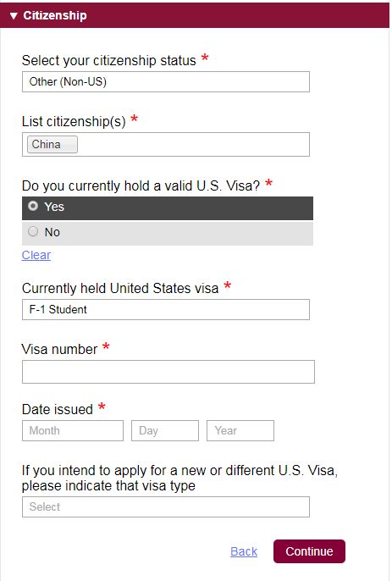Click empty space in List citizenship(s) field
Viewport: 392px width, 581px height.
click(x=193, y=144)
